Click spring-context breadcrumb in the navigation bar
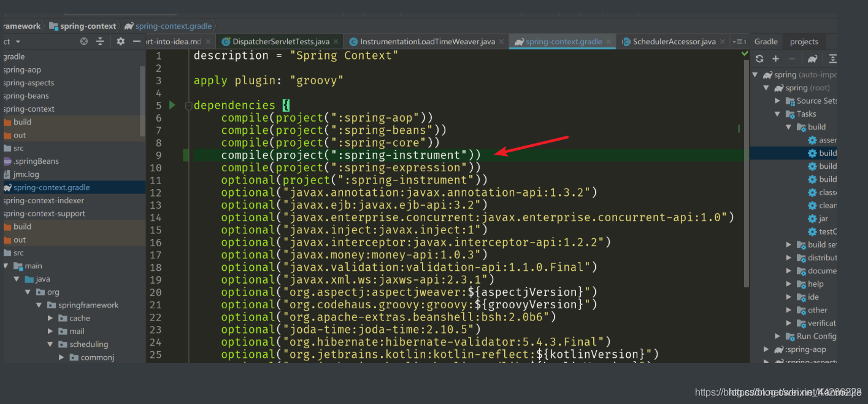 82,26
